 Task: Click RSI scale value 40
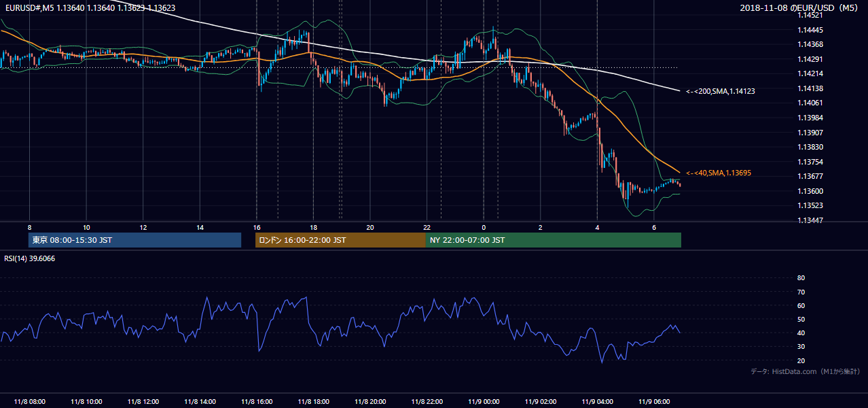pos(801,333)
